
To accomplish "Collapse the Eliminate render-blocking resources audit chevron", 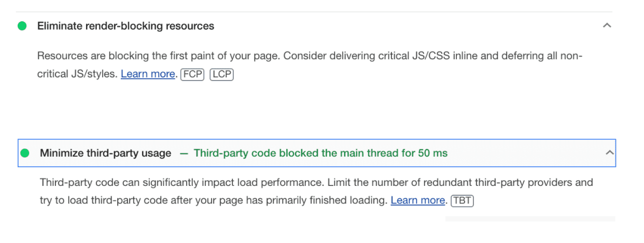I will 607,25.
